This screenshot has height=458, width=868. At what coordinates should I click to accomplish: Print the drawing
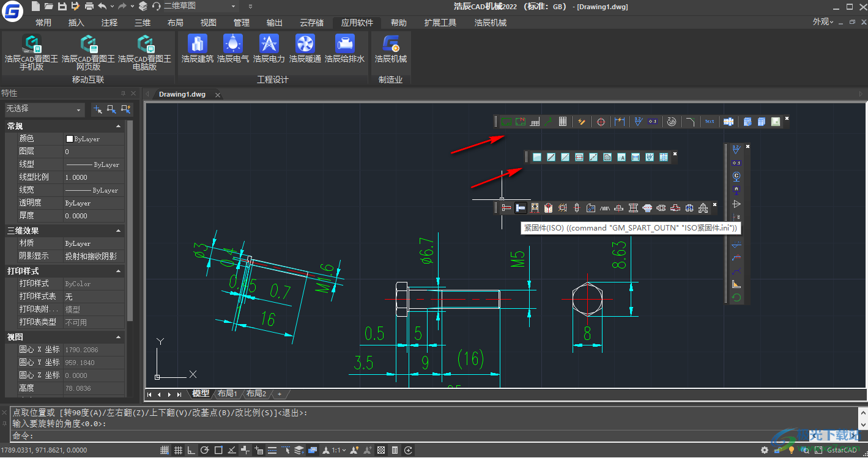89,6
